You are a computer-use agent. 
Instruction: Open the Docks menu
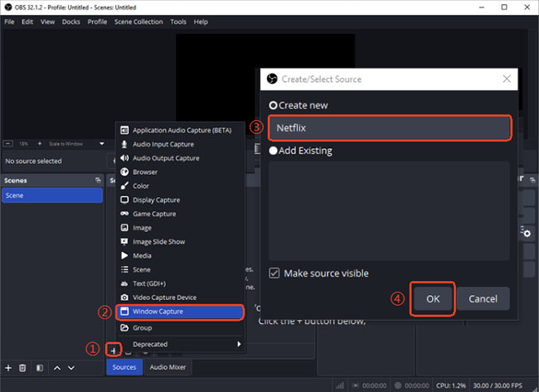click(x=70, y=22)
